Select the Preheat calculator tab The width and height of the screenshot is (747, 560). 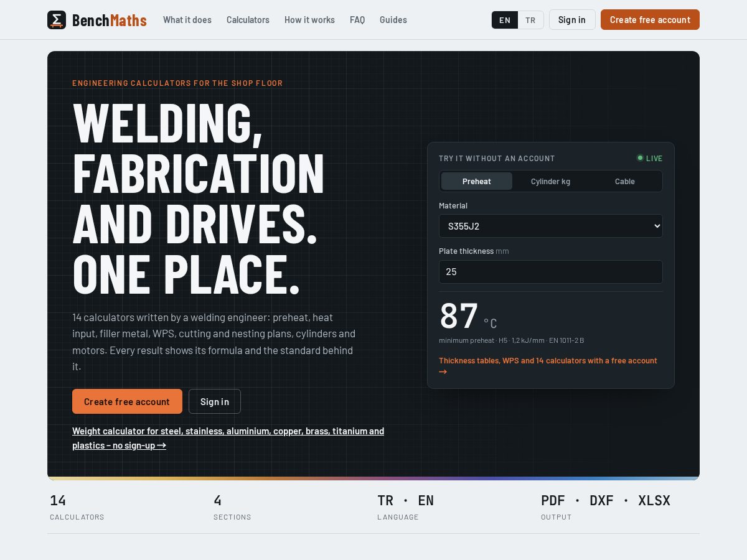[477, 181]
